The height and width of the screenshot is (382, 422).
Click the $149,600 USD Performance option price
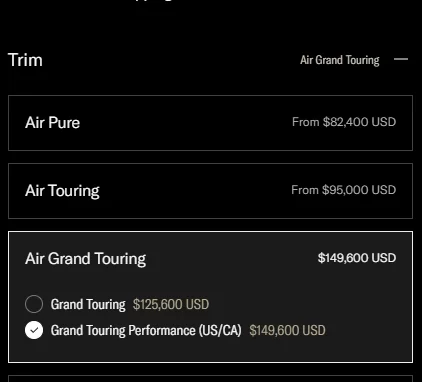287,330
